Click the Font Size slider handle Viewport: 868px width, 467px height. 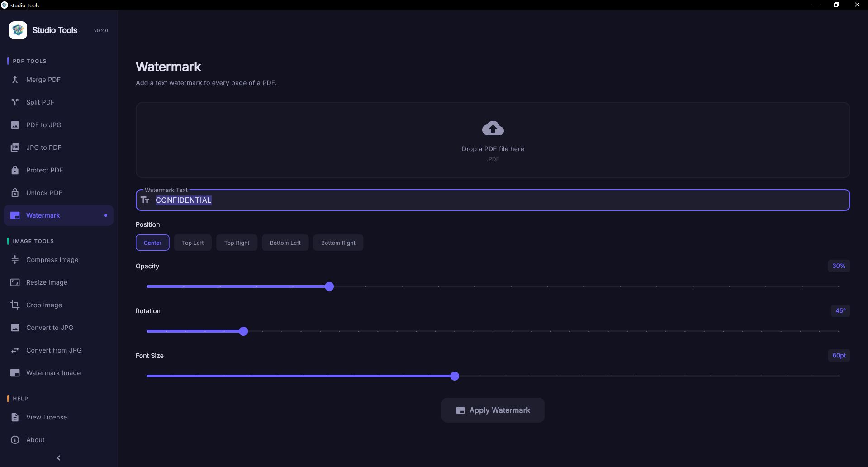455,376
